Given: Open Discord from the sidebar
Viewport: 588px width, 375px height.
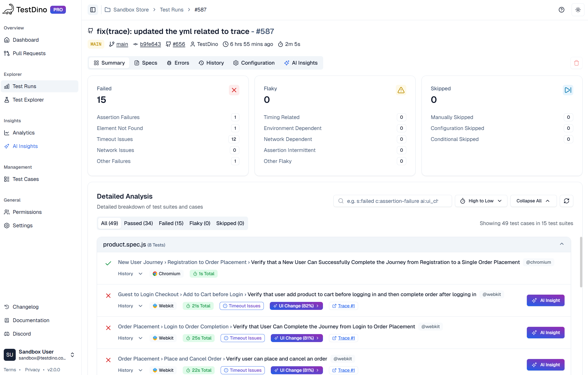Looking at the screenshot, I should click(x=22, y=334).
